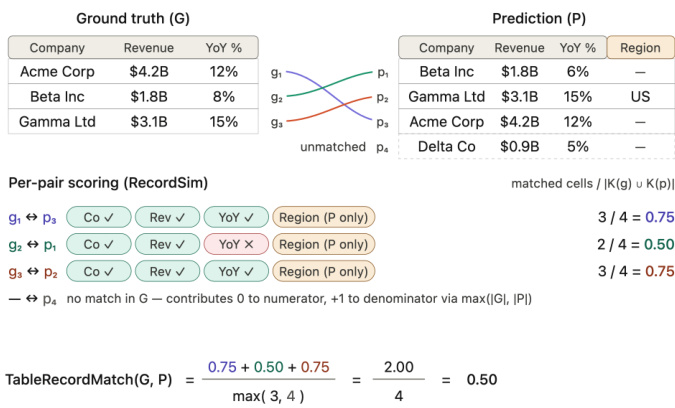Select the Delta Co cell
The height and width of the screenshot is (408, 675).
coord(447,146)
